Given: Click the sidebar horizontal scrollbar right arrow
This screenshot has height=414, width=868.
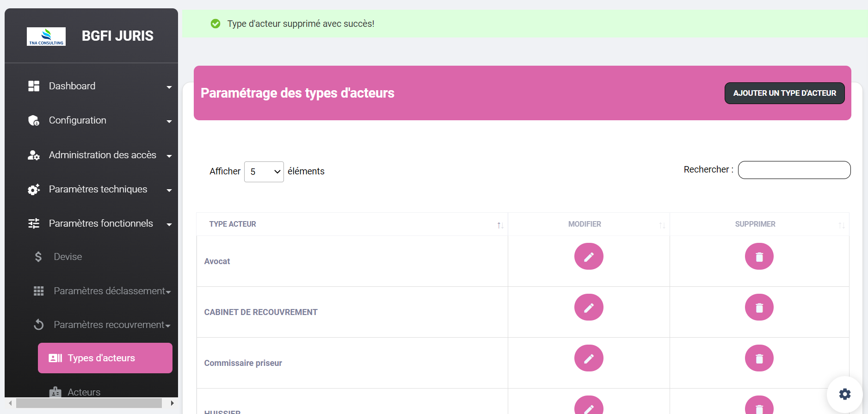Looking at the screenshot, I should click(x=172, y=403).
